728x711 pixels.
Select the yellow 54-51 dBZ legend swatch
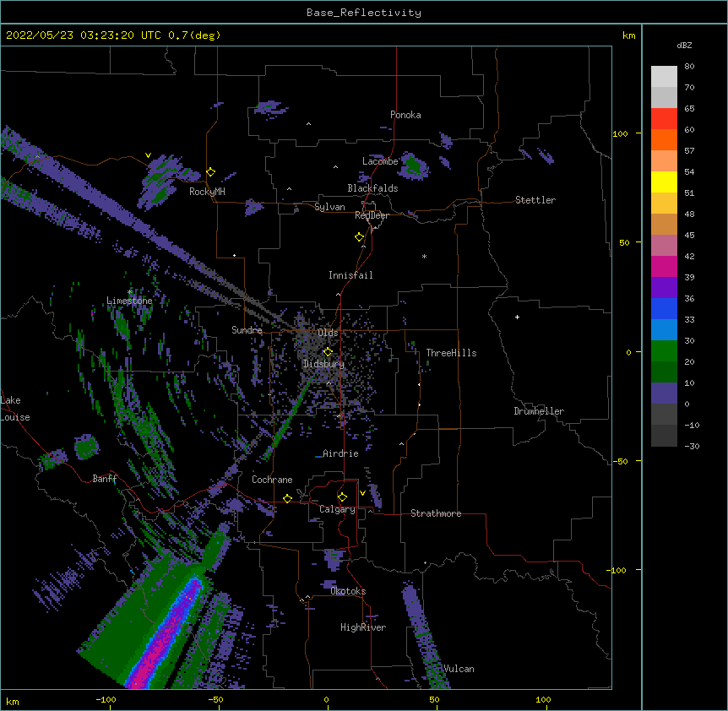click(664, 182)
